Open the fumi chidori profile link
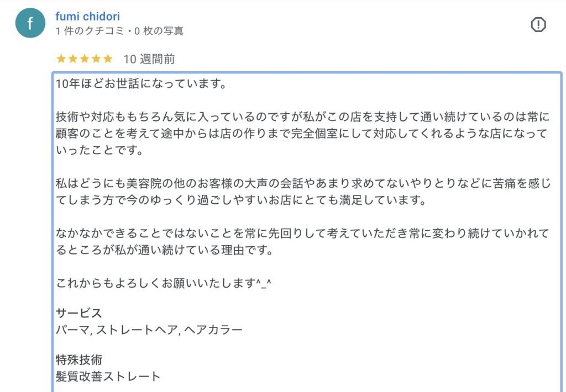The image size is (566, 392). (87, 17)
